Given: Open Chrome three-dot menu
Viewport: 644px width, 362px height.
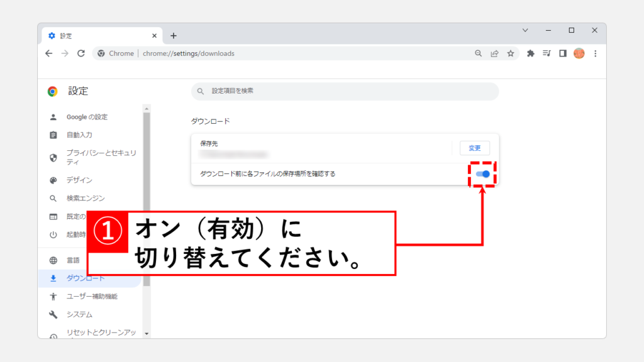Looking at the screenshot, I should pyautogui.click(x=595, y=53).
